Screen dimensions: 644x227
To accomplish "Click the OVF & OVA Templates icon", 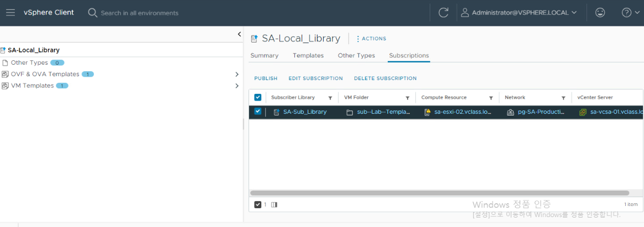I will (6, 75).
